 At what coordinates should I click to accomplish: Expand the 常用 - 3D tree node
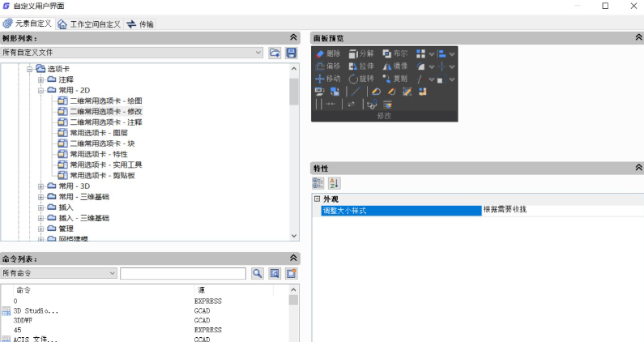pos(41,186)
